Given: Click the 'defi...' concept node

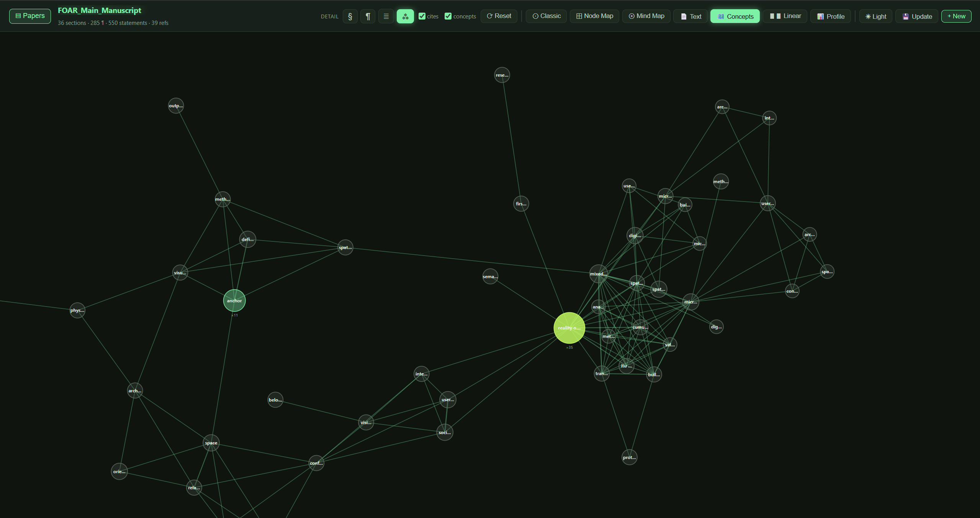Looking at the screenshot, I should click(247, 239).
